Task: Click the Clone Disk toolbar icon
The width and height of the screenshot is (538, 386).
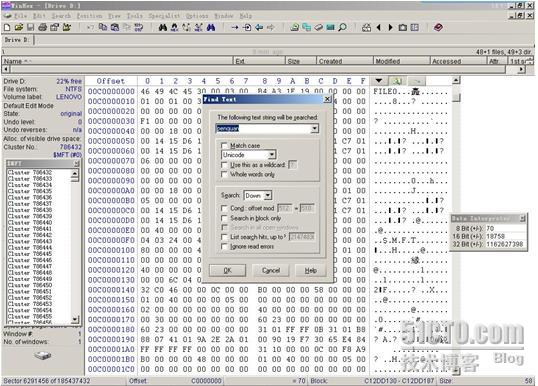Action: click(x=306, y=27)
